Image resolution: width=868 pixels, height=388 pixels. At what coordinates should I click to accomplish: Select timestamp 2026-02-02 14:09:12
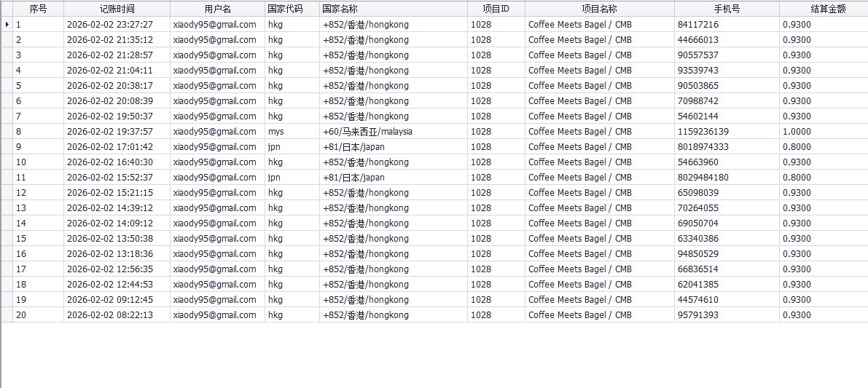(x=109, y=223)
